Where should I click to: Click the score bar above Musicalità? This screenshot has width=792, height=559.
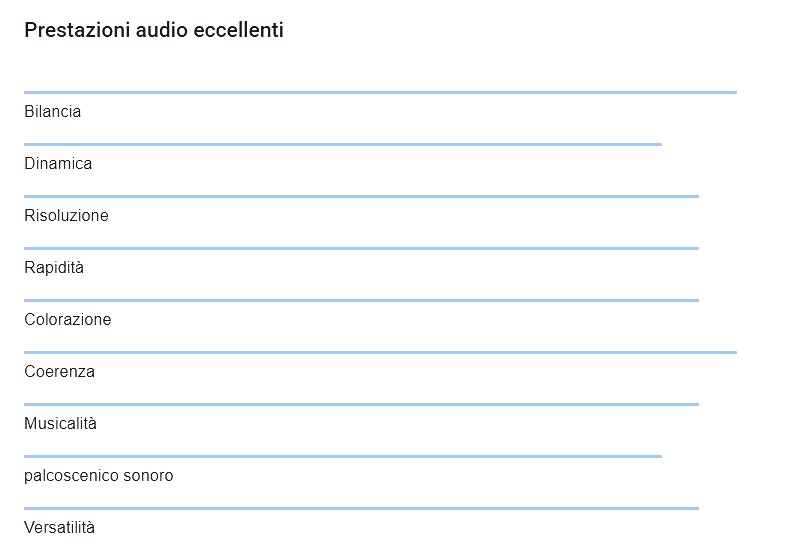tap(361, 404)
